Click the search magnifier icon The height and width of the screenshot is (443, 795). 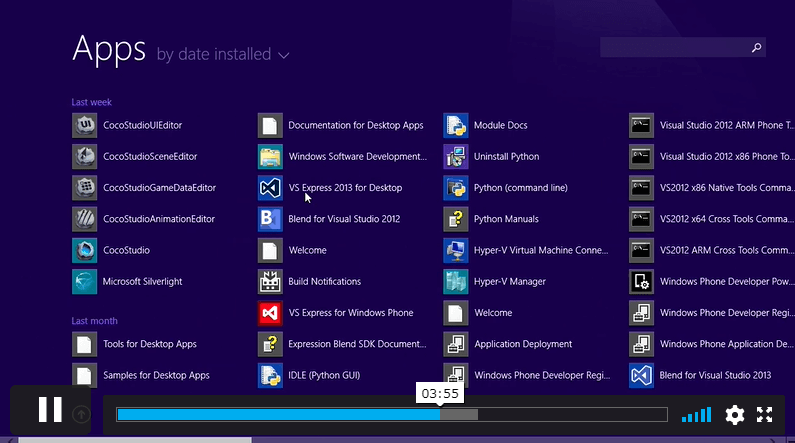756,48
